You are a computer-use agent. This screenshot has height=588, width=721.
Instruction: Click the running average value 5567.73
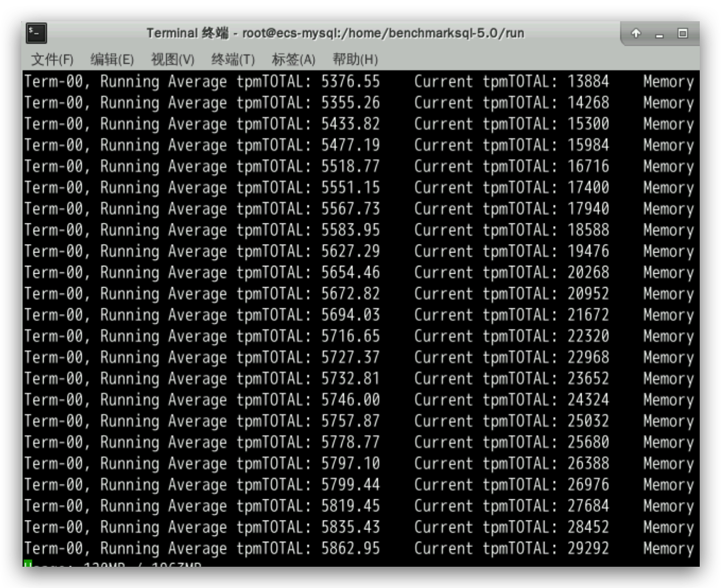point(350,209)
